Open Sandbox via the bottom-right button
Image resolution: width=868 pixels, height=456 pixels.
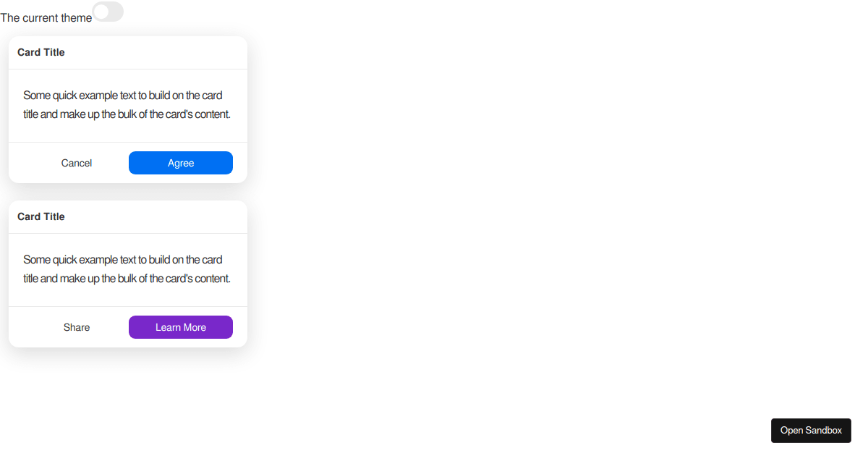click(811, 430)
